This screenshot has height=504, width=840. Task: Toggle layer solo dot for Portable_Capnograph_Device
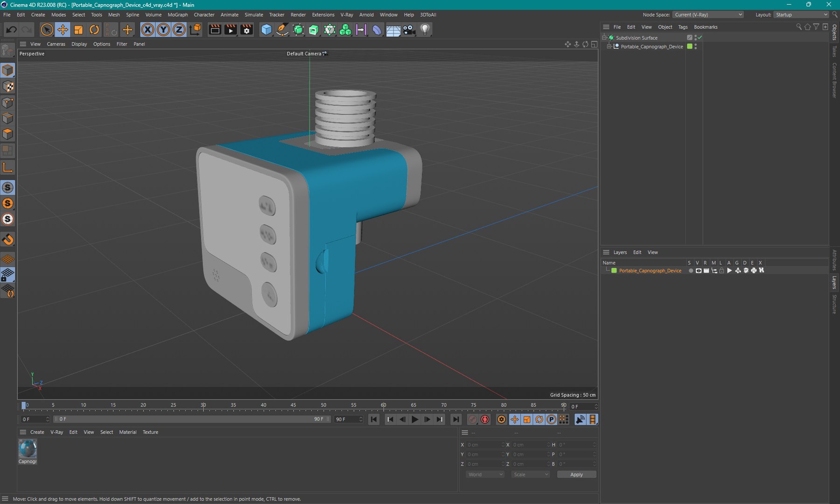691,271
